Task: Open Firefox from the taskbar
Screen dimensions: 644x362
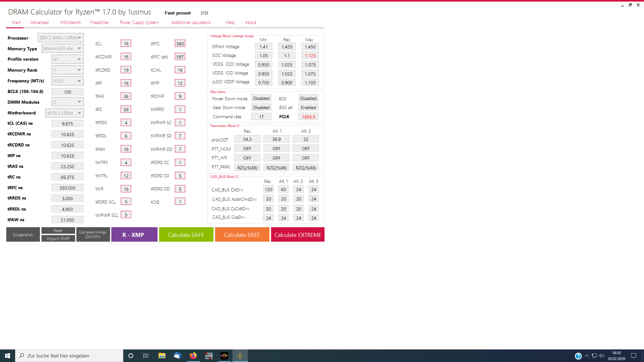Action: tap(193, 355)
